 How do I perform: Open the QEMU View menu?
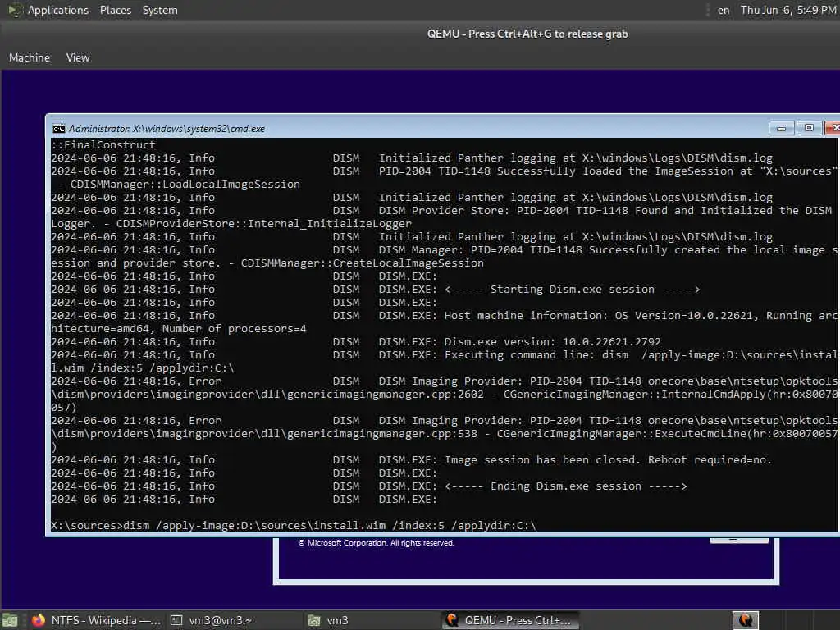[x=78, y=57]
